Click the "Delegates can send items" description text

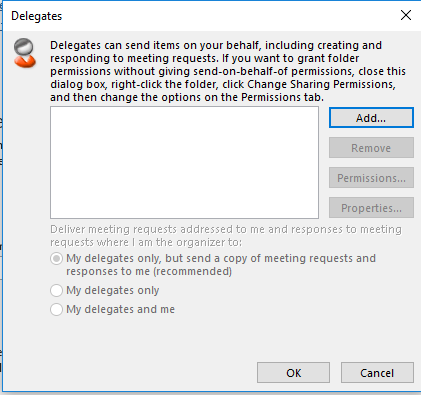pos(228,71)
